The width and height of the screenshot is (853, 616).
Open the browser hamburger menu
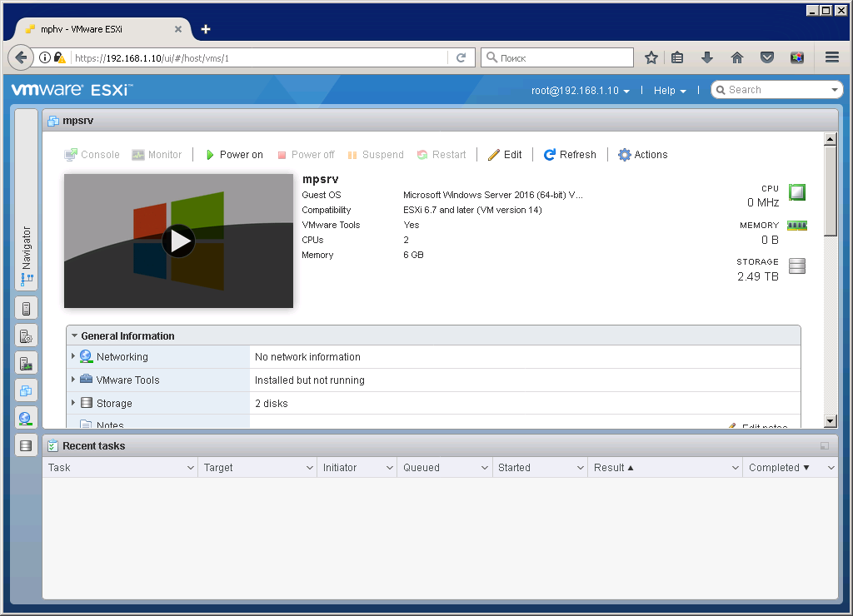point(832,57)
